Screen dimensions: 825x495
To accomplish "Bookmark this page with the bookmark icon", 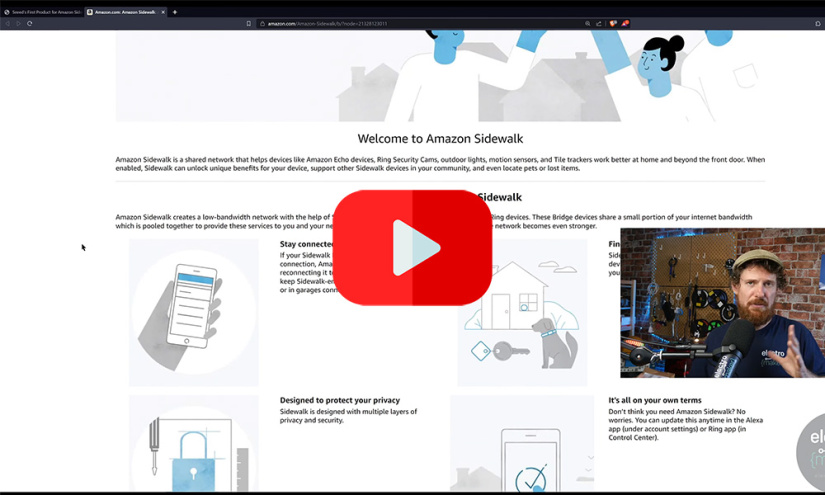I will [x=248, y=23].
